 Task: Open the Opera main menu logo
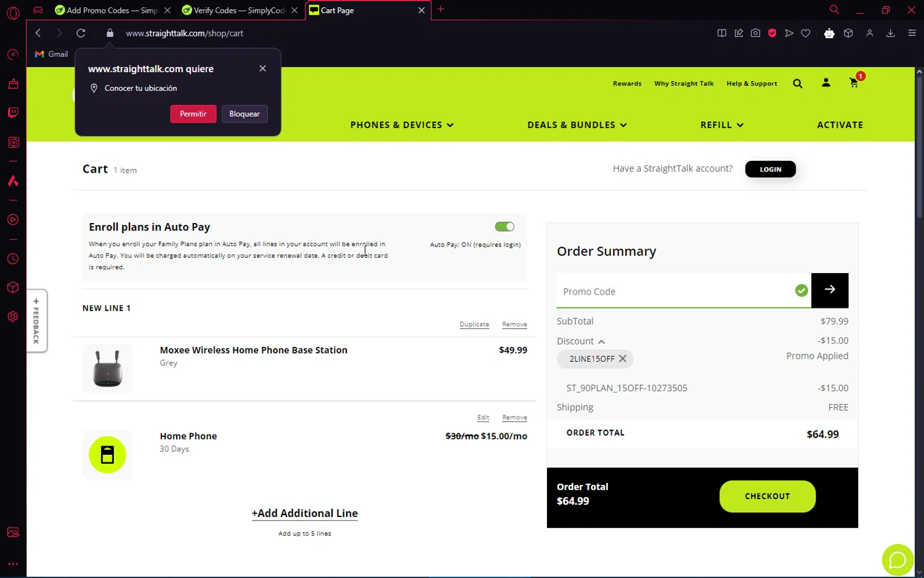[13, 12]
